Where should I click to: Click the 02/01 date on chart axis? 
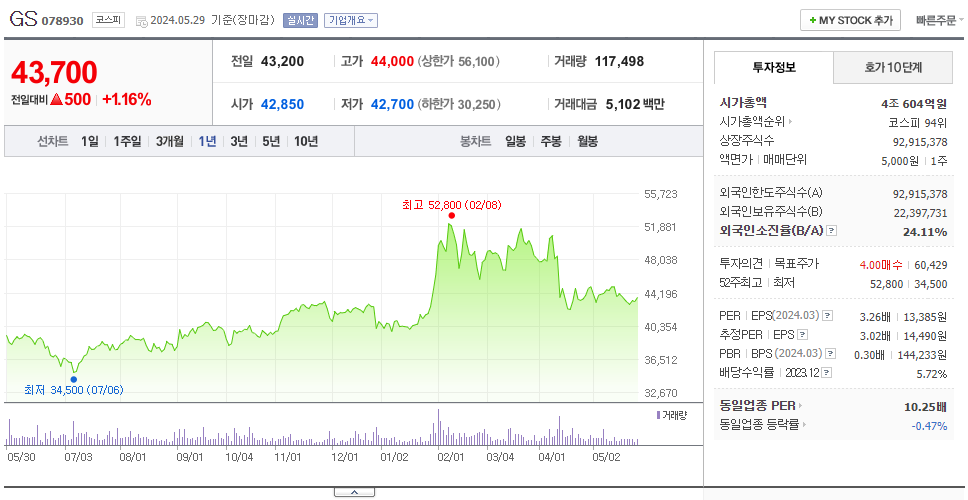(x=451, y=457)
